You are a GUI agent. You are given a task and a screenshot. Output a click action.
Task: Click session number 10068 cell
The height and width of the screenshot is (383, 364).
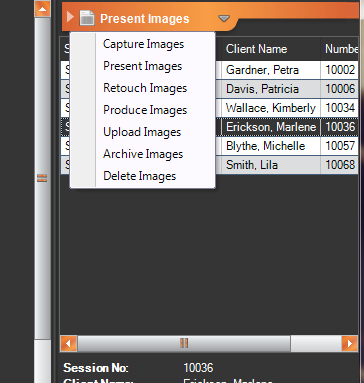pos(340,165)
